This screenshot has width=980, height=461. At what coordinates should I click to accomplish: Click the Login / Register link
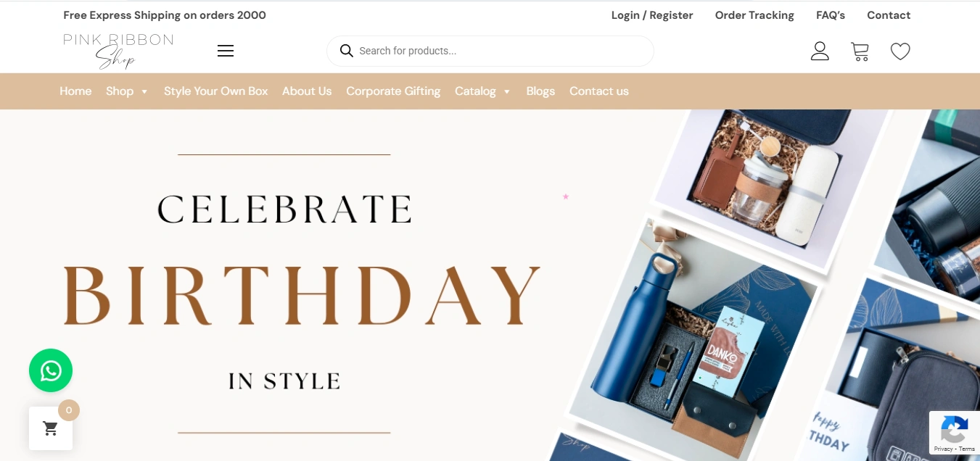(652, 15)
